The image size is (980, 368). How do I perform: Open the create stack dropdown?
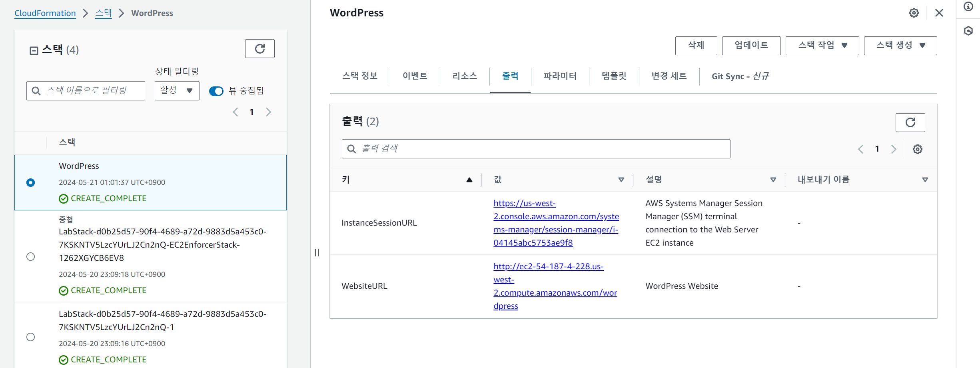coord(900,46)
